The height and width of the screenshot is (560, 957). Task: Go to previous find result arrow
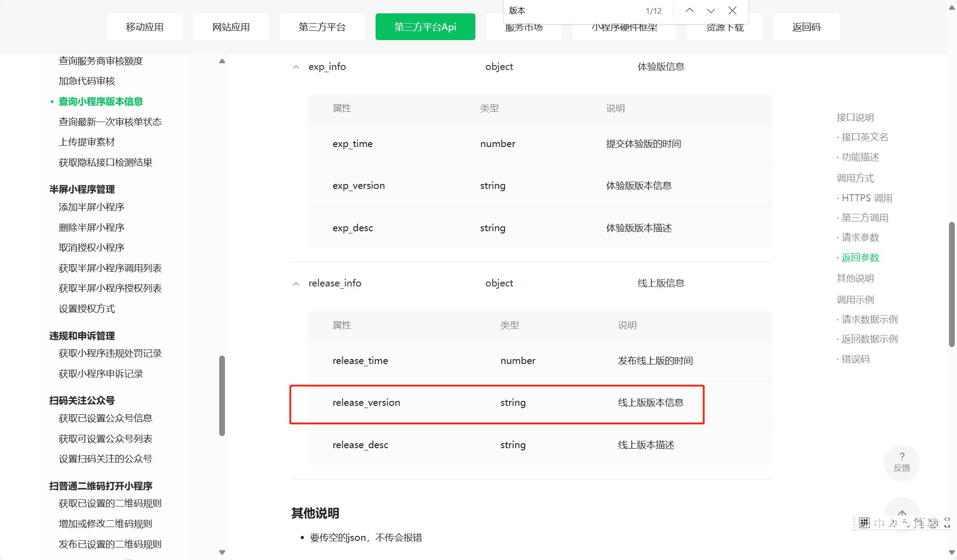tap(689, 11)
